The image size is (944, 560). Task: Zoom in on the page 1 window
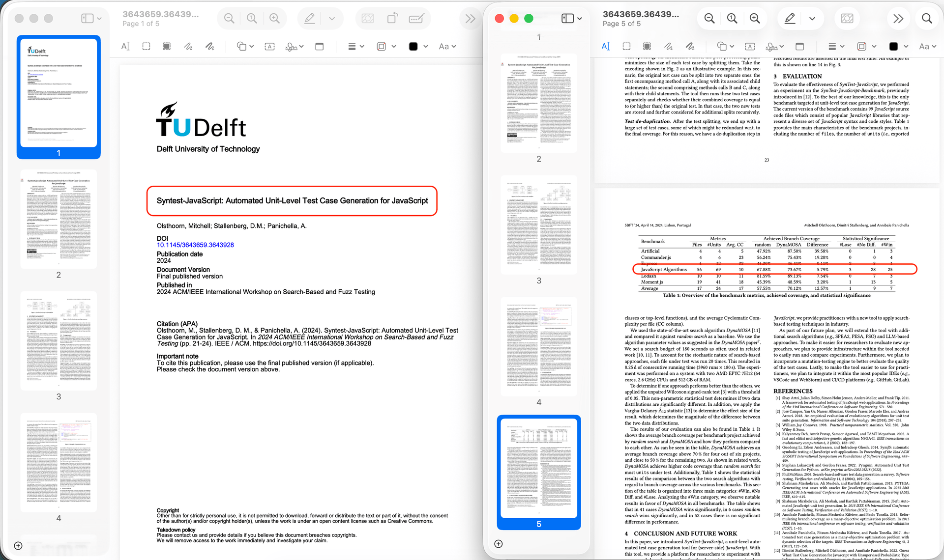click(274, 19)
